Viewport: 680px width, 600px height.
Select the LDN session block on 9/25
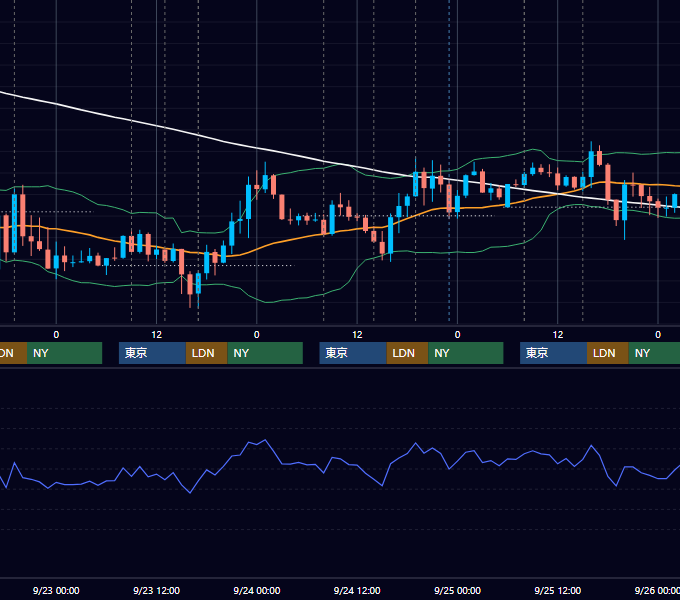click(x=608, y=353)
